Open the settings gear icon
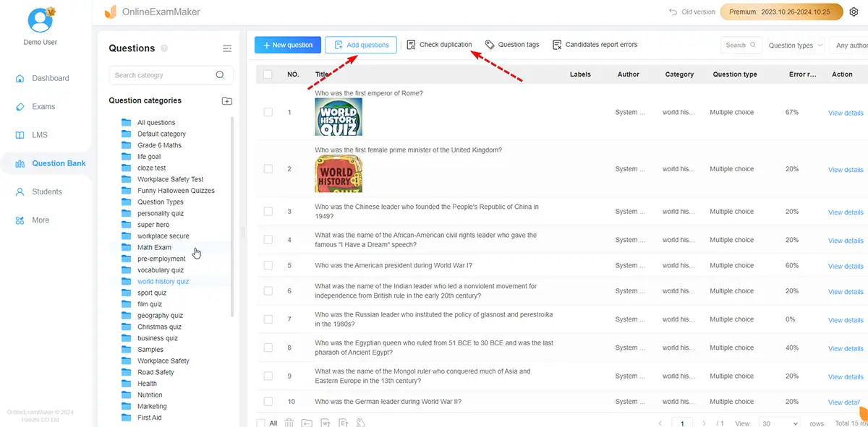Screen dimensions: 868x427 pos(854,12)
